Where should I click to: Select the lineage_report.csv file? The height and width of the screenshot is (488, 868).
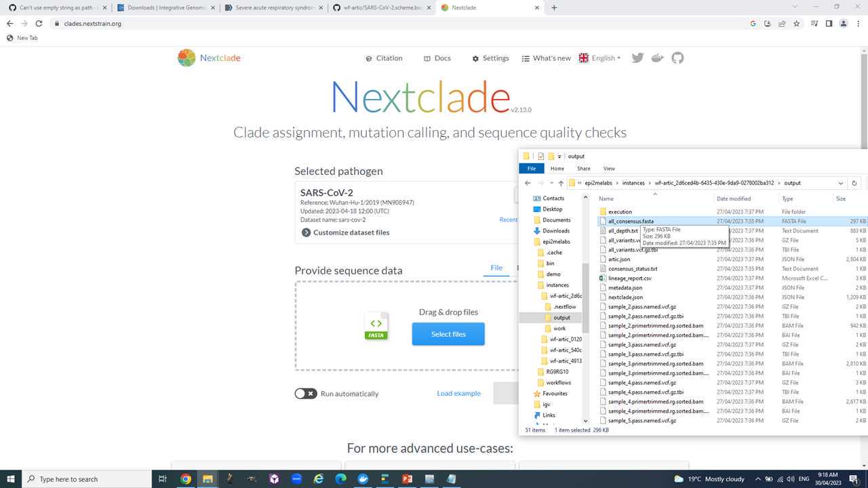point(629,278)
